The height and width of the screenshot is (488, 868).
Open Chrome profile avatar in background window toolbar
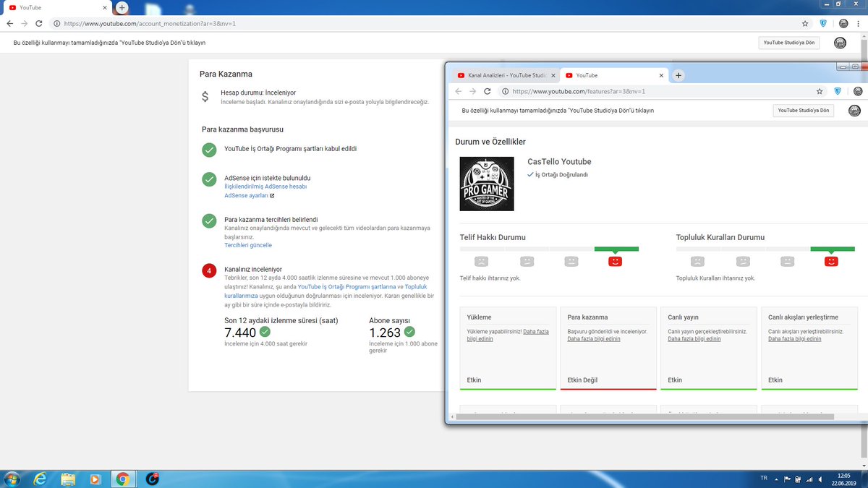pos(843,24)
